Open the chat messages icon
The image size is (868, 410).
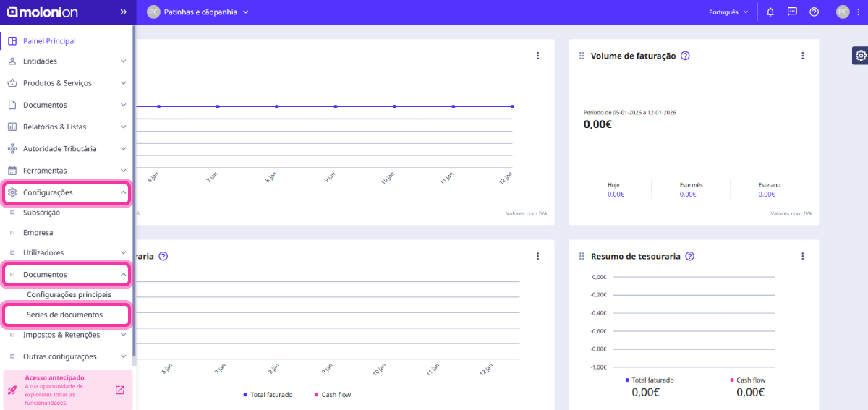[792, 12]
